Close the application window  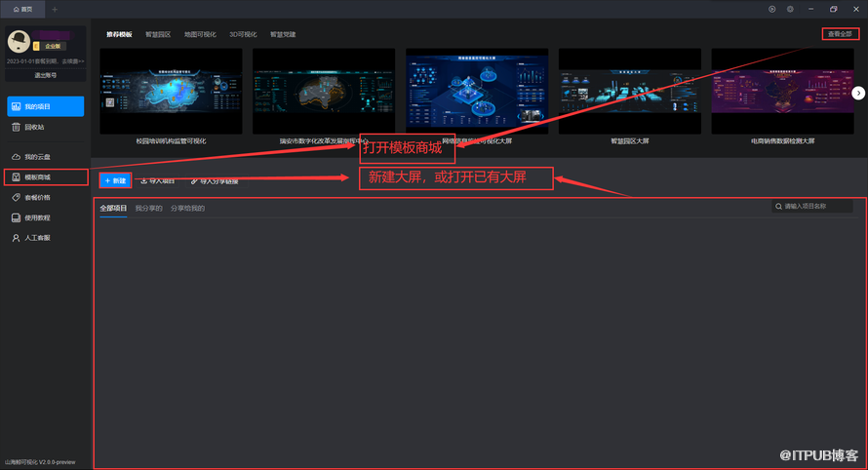pyautogui.click(x=856, y=9)
